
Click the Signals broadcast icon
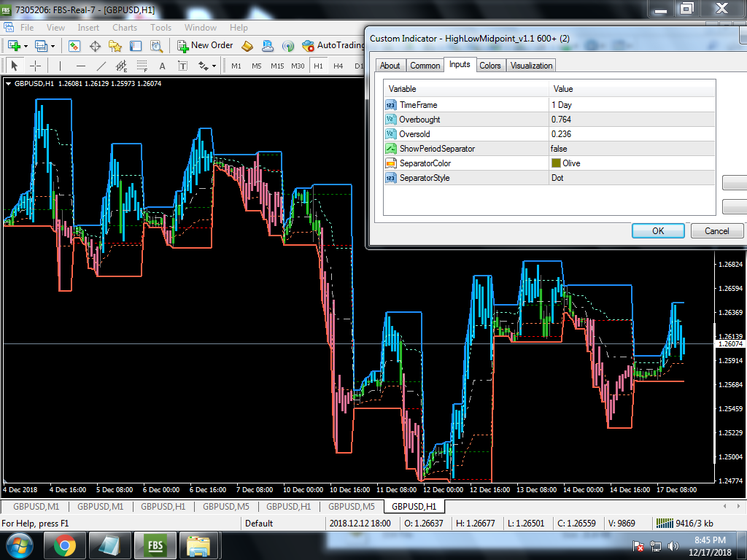(x=288, y=46)
